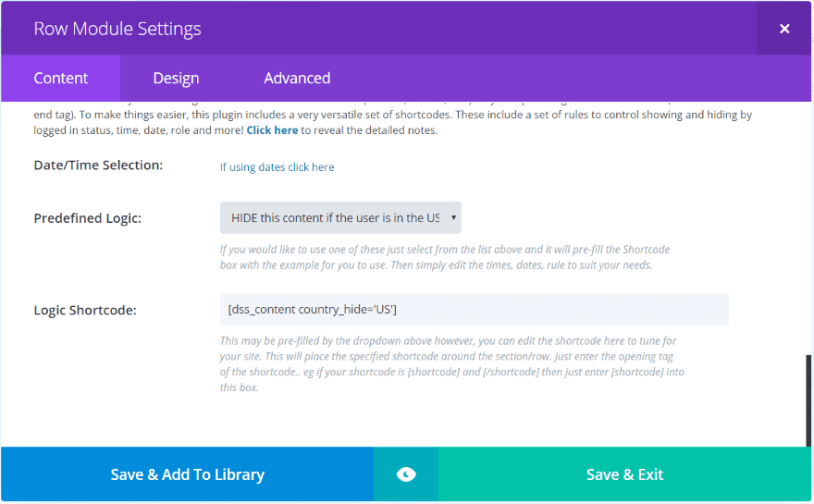Click 'Click here' to reveal detailed notes
Viewport: 814px width, 504px height.
[x=272, y=130]
